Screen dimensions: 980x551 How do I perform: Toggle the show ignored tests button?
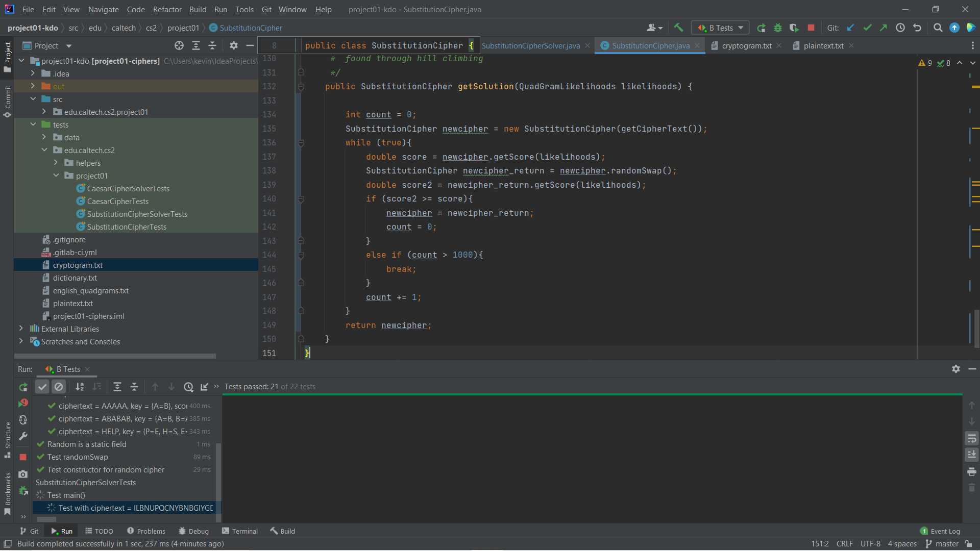(x=59, y=387)
